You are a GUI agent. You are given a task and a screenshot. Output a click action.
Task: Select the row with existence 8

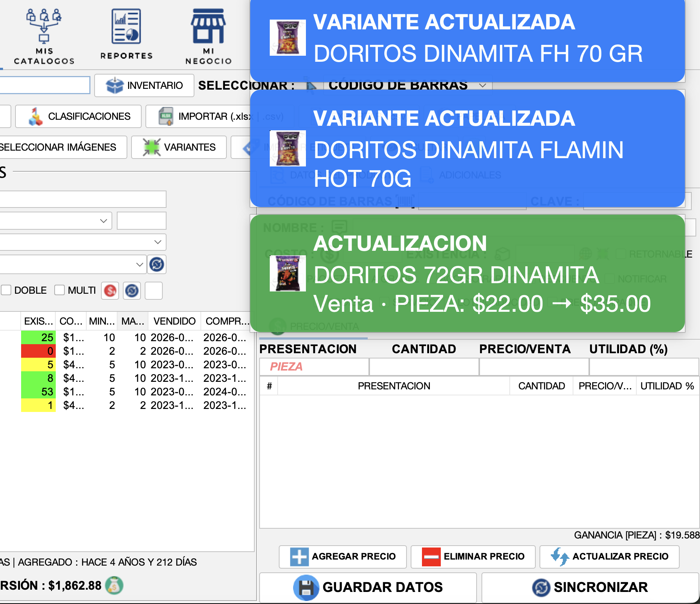126,378
